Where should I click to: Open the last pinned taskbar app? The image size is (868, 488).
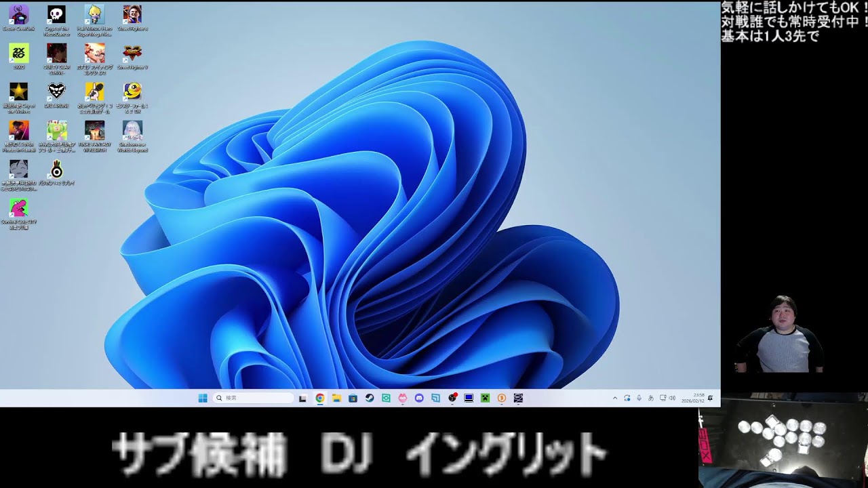[x=519, y=399]
